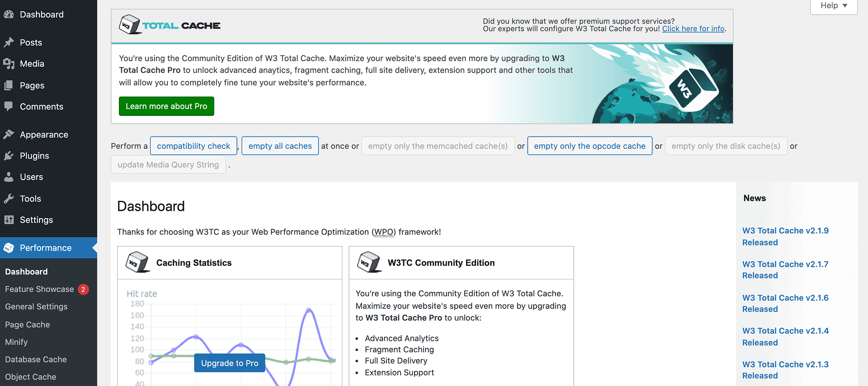Viewport: 868px width, 386px height.
Task: Click the Caching Statistics heading
Action: (x=194, y=263)
